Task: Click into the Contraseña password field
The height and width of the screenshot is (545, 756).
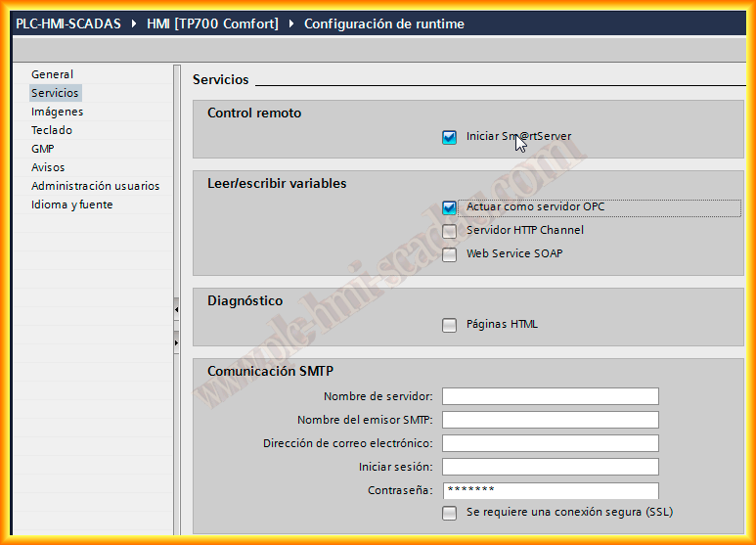Action: (x=550, y=490)
